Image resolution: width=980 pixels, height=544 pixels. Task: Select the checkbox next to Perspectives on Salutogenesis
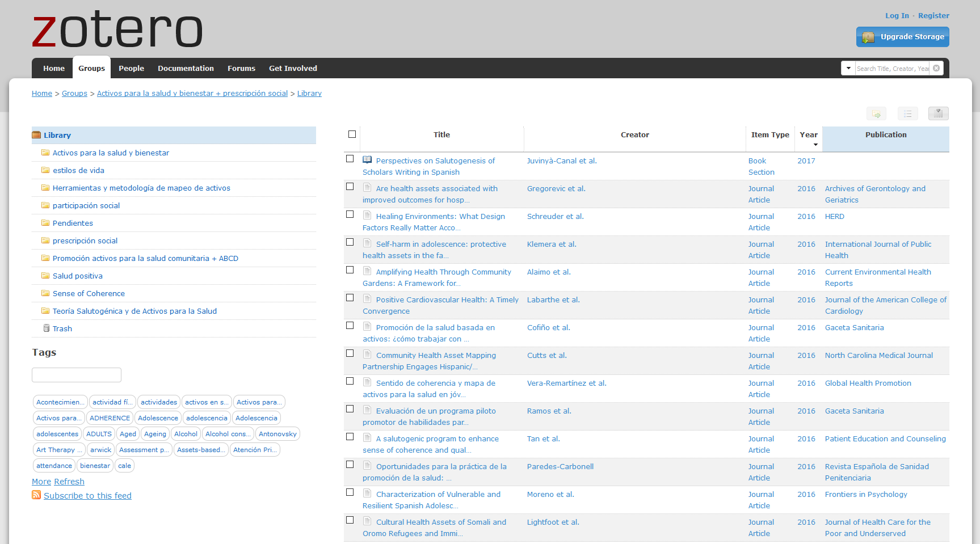tap(350, 159)
